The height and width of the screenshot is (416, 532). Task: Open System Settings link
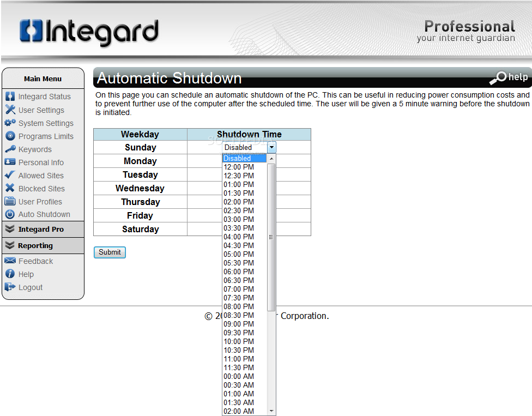pos(46,123)
